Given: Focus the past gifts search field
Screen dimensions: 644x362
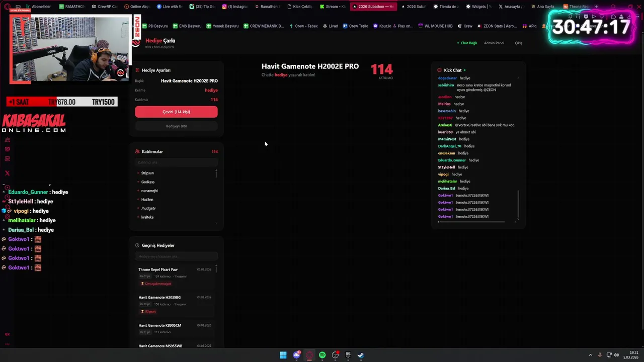Looking at the screenshot, I should (x=176, y=256).
